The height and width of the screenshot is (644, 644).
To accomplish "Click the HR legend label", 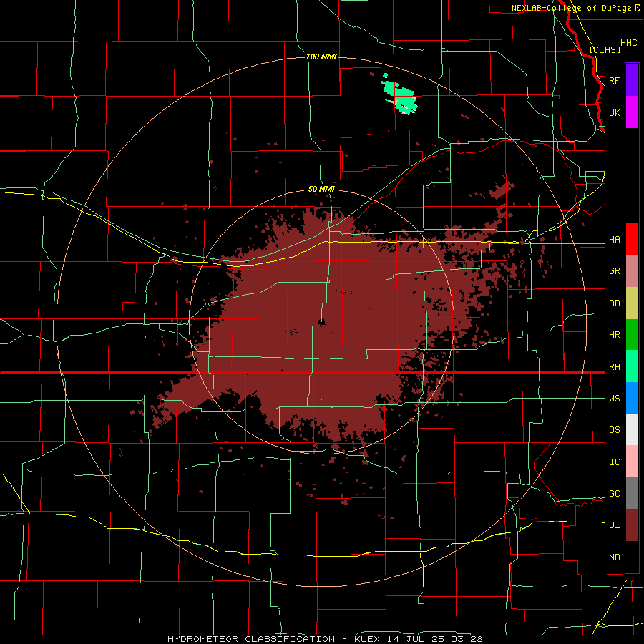I will (614, 335).
